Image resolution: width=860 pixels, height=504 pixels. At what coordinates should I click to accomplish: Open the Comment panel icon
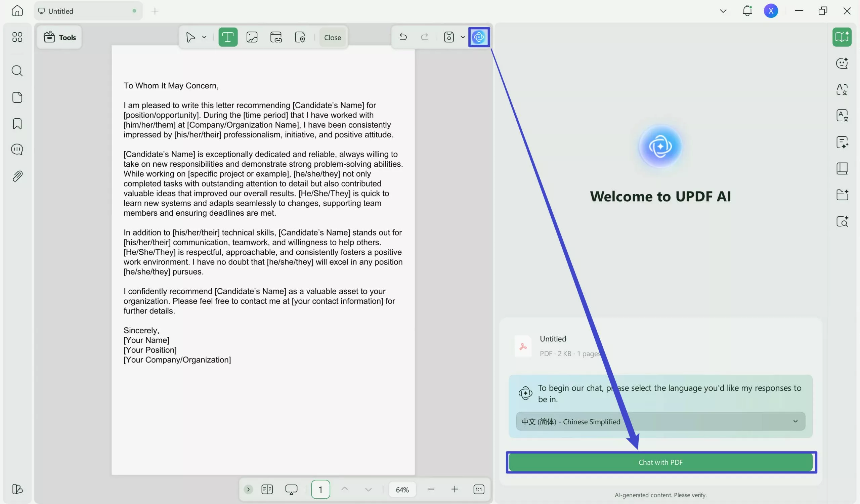(17, 149)
